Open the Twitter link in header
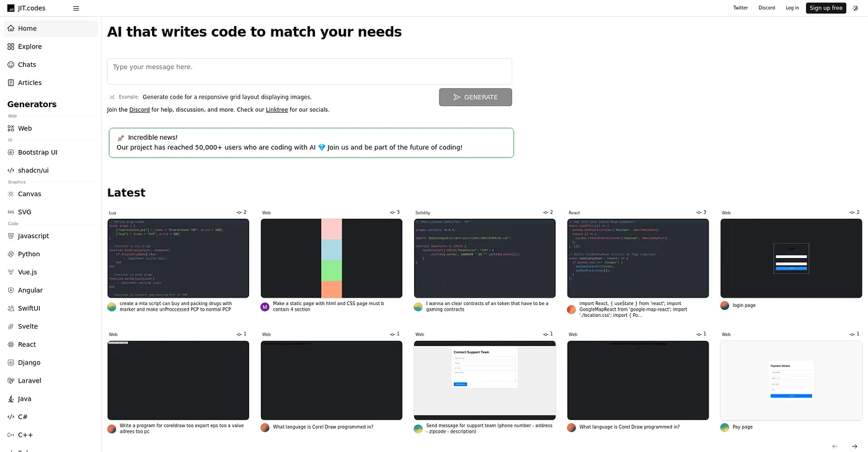This screenshot has width=868, height=452. point(740,8)
